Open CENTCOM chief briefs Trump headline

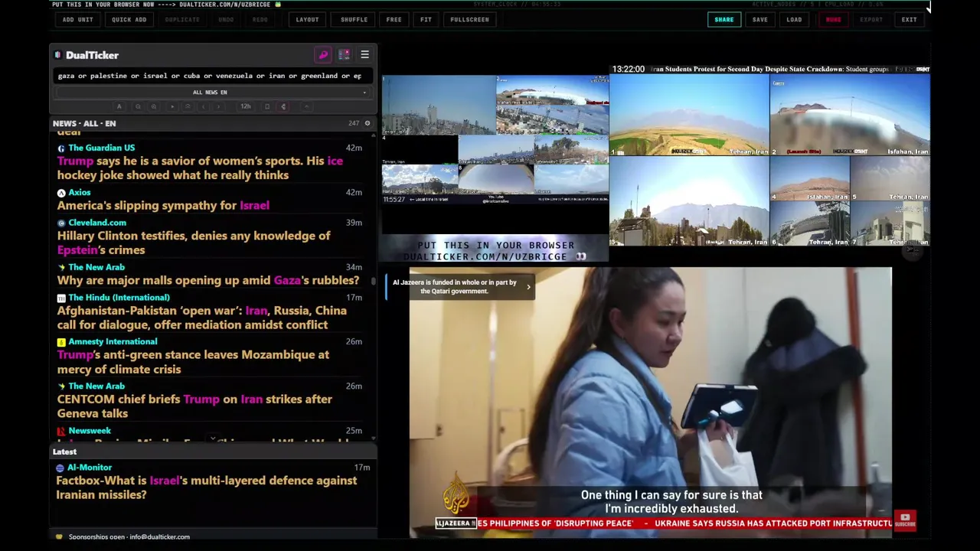click(194, 406)
